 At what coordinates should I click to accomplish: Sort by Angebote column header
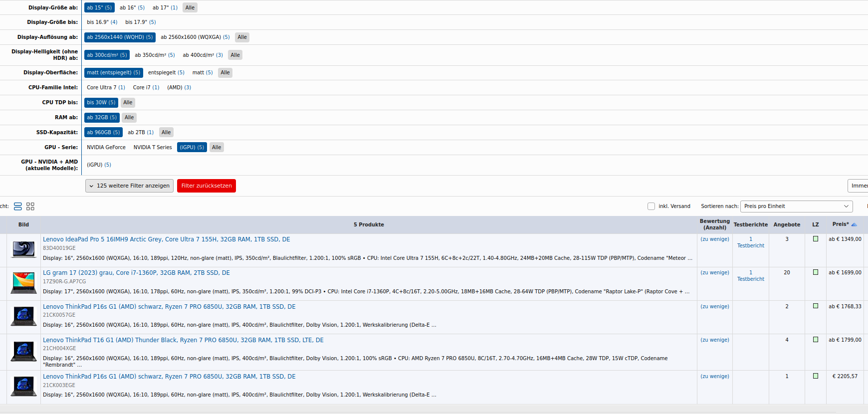pos(787,224)
